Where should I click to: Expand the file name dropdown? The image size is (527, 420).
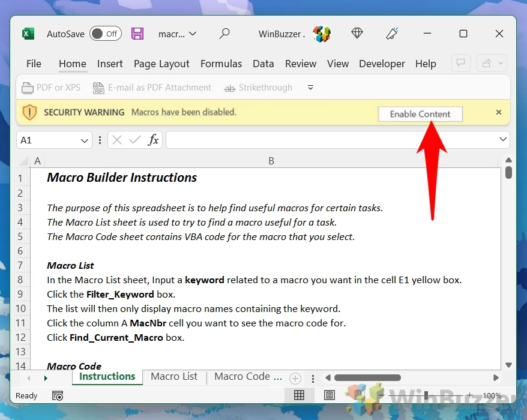click(x=193, y=34)
